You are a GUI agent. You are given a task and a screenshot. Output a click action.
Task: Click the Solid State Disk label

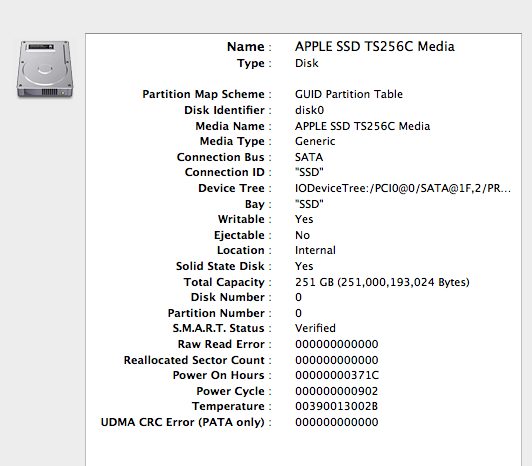click(220, 266)
